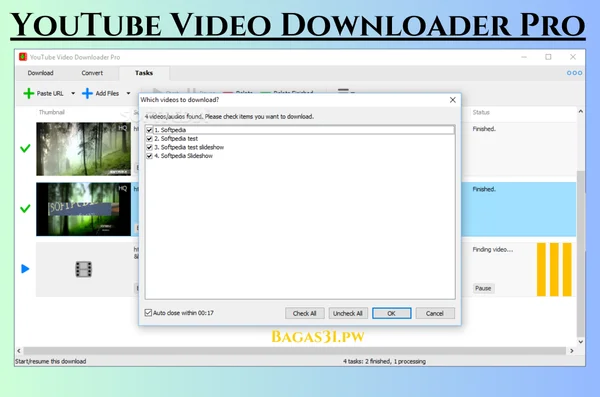Click the Thumbnail column header
The image size is (600, 397).
tap(52, 112)
